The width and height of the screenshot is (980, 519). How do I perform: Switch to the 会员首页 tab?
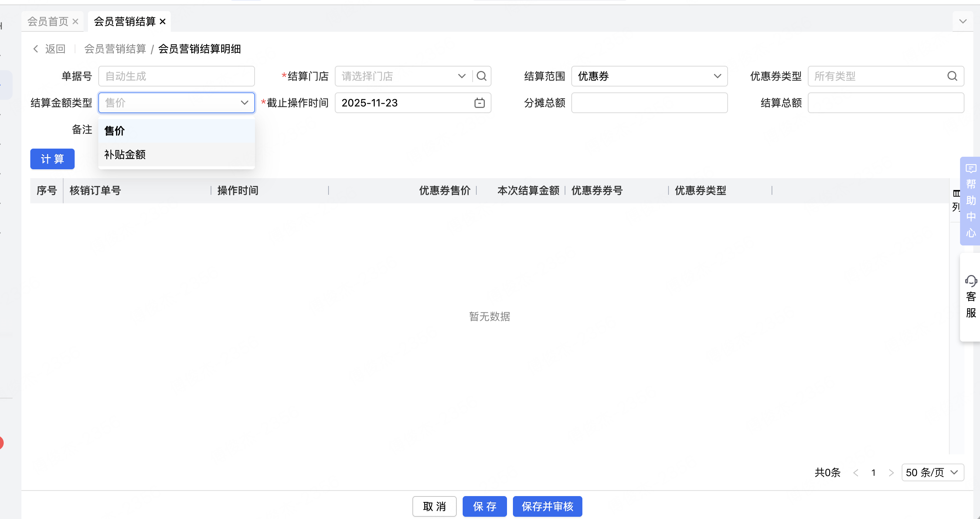point(48,21)
